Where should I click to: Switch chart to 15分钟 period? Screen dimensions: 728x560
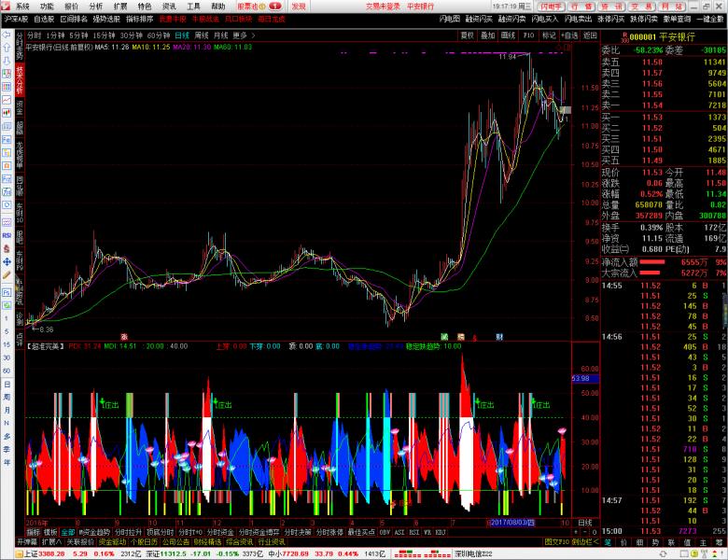pyautogui.click(x=104, y=35)
